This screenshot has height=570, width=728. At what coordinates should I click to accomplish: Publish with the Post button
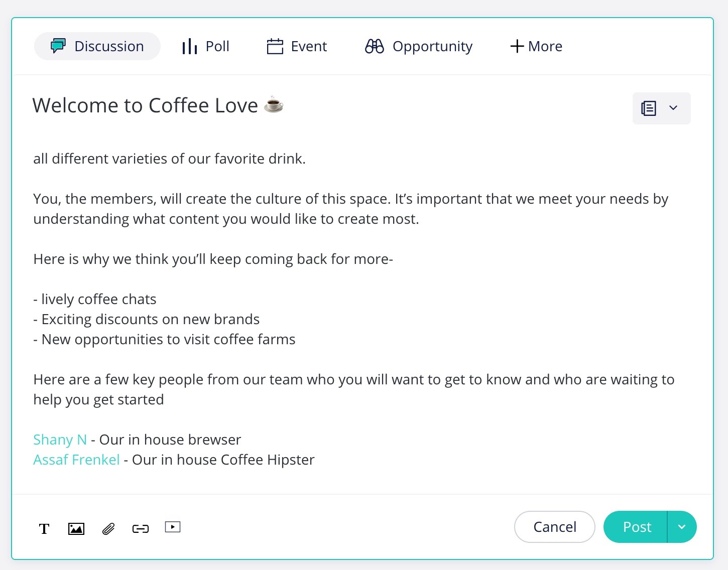pos(636,527)
